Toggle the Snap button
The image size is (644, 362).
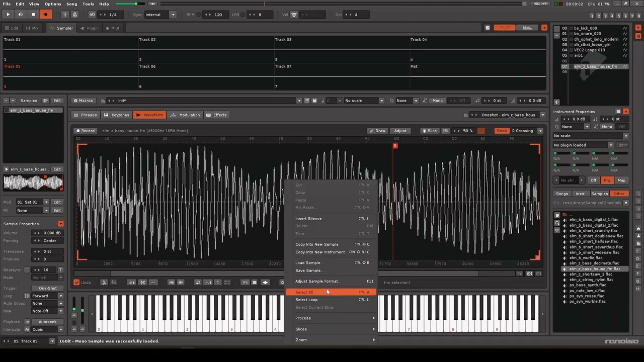502,131
